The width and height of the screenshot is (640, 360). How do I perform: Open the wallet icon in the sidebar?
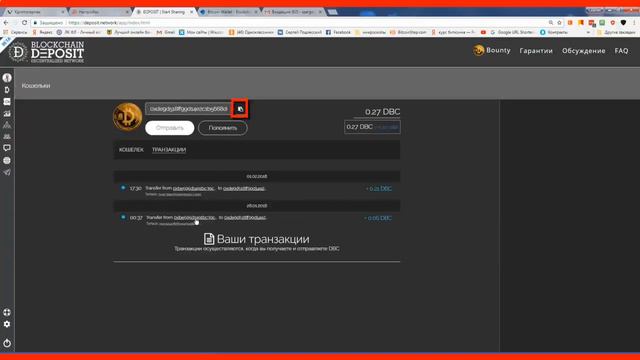(x=7, y=102)
